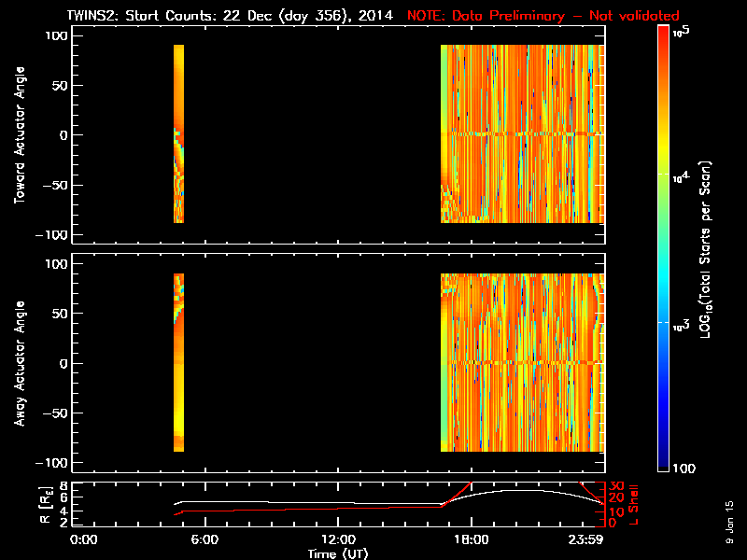Click the 0:00 time tick label
Image resolution: width=747 pixels, height=560 pixels.
tap(84, 539)
